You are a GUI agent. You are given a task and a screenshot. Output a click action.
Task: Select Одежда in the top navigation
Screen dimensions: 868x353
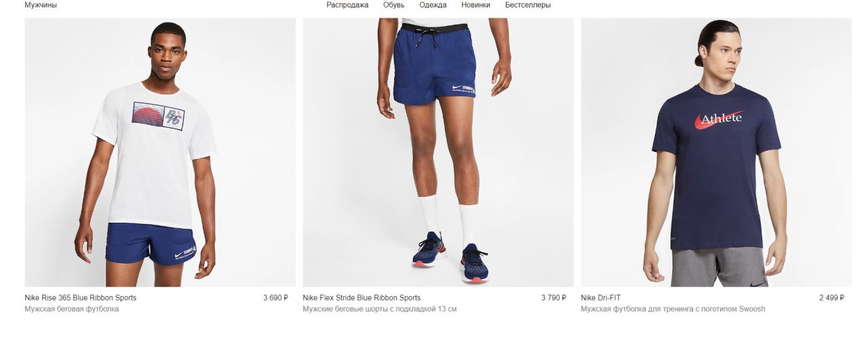click(x=433, y=5)
